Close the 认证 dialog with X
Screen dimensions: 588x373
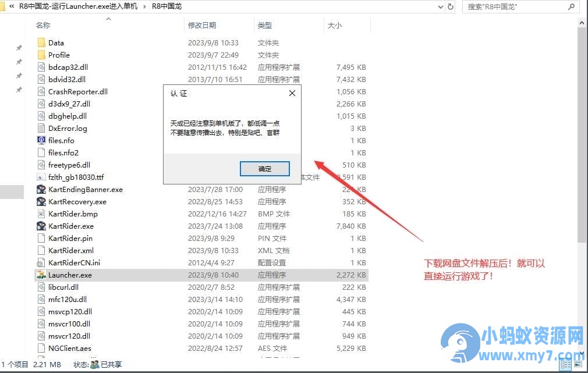tap(292, 93)
